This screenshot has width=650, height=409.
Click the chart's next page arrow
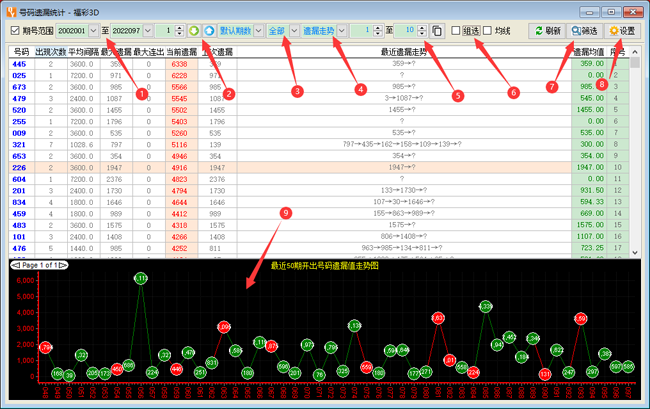point(62,265)
